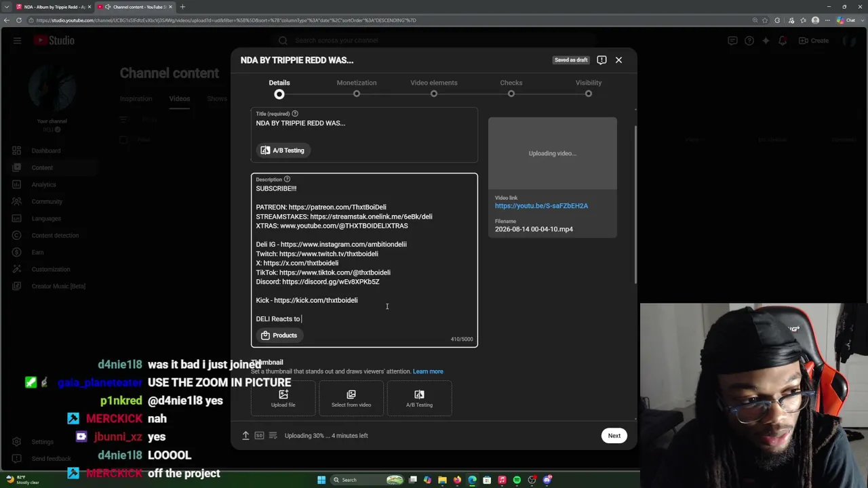
Task: Add Products to the description
Action: pyautogui.click(x=279, y=335)
